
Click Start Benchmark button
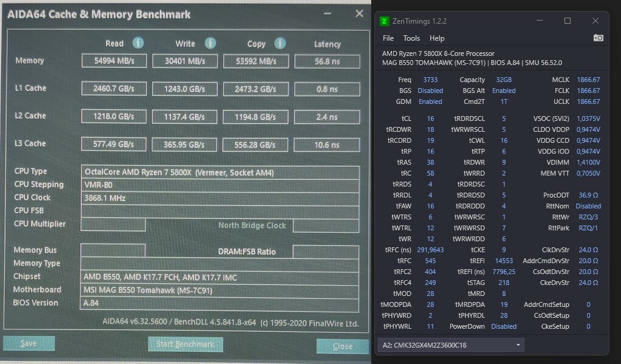click(x=185, y=344)
